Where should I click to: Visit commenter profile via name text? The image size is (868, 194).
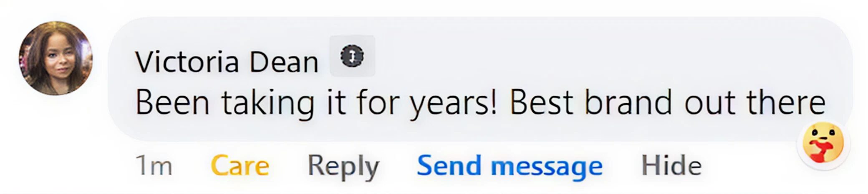tap(227, 62)
